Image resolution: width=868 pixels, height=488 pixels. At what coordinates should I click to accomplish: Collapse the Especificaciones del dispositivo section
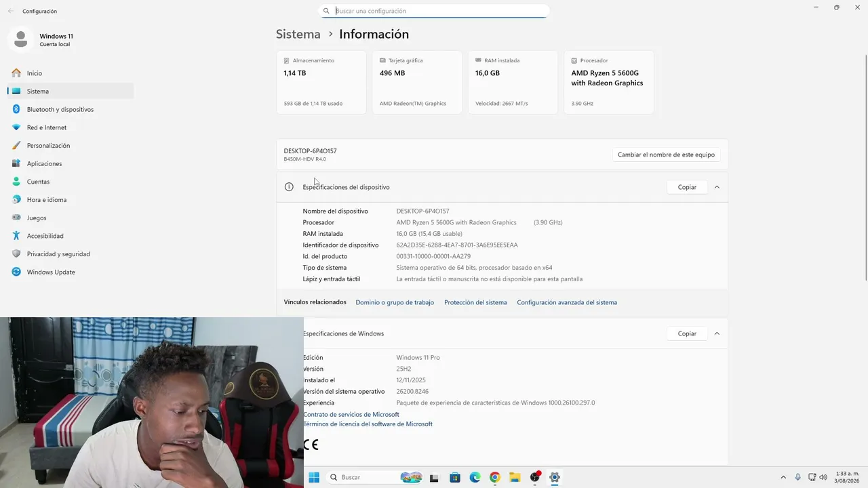point(717,187)
